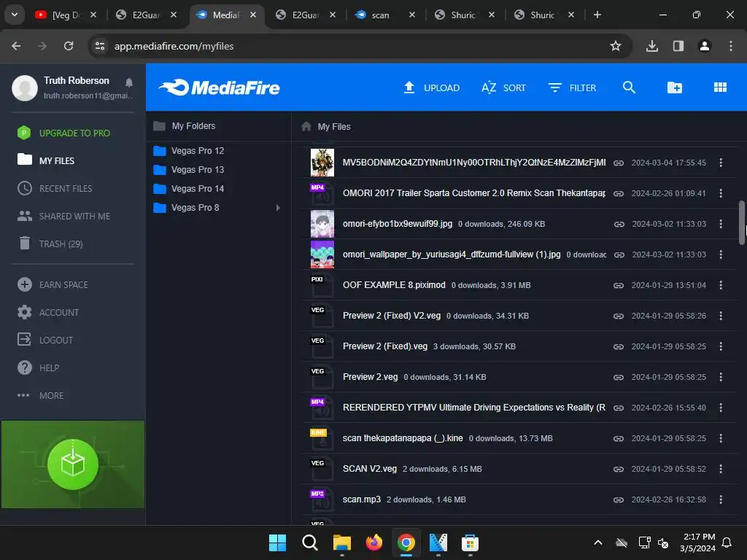Open Chrome three-dot menu

point(731,46)
